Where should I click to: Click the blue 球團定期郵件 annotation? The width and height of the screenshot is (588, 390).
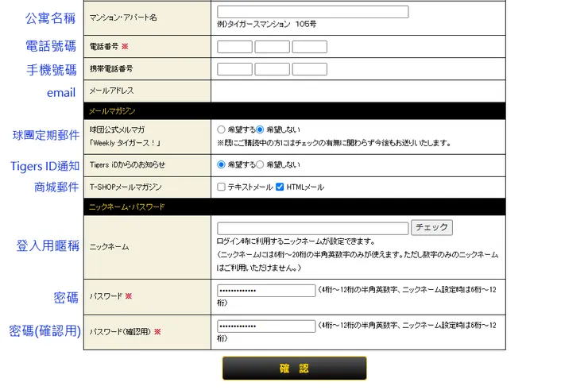(46, 135)
